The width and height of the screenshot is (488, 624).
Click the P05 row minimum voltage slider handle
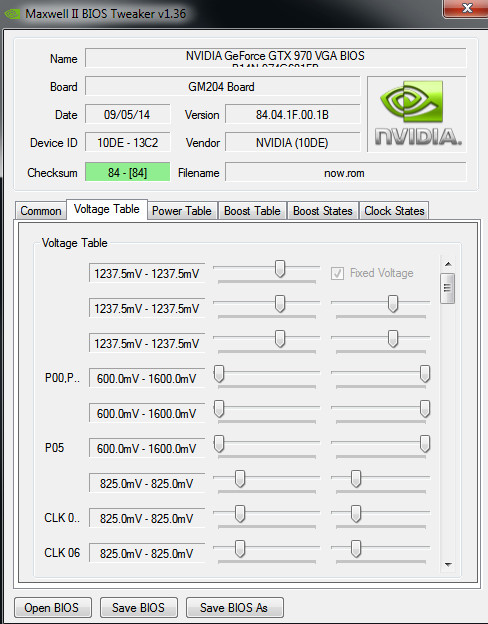219,444
